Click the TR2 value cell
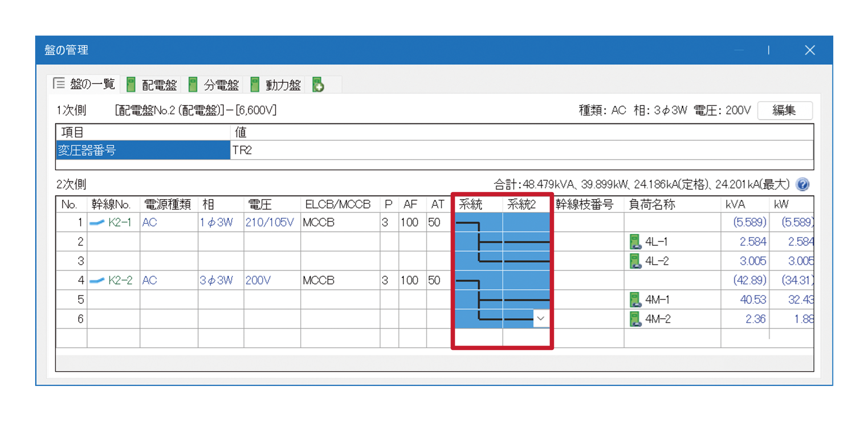This screenshot has height=425, width=868. [x=521, y=150]
